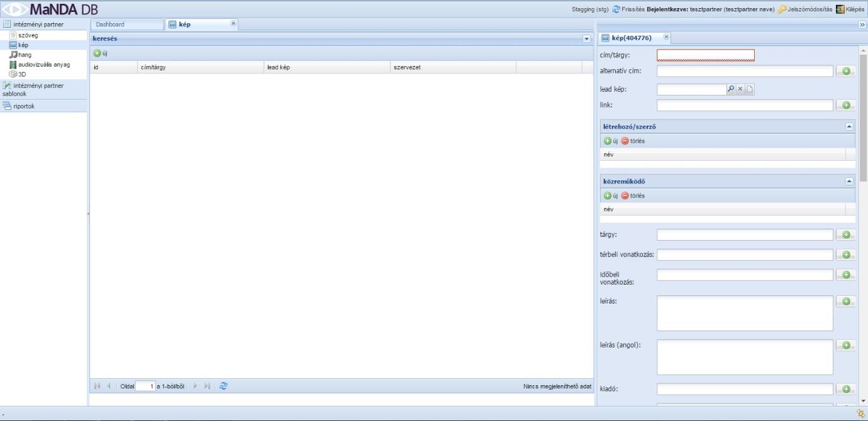Add another link with the plus button
Image resolution: width=868 pixels, height=421 pixels.
pos(845,106)
